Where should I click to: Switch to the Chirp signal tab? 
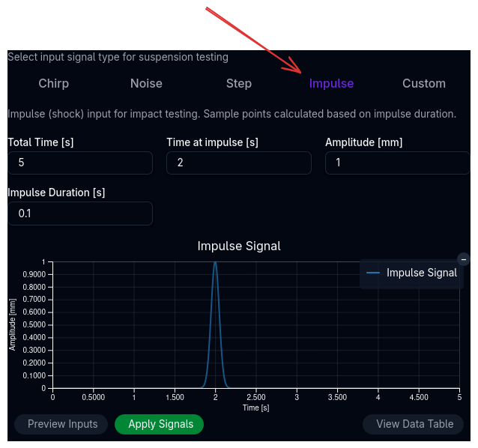point(54,83)
